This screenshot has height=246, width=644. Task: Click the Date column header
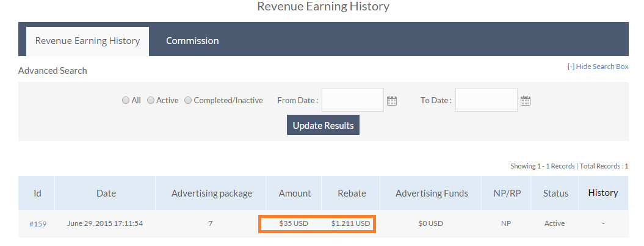point(106,194)
